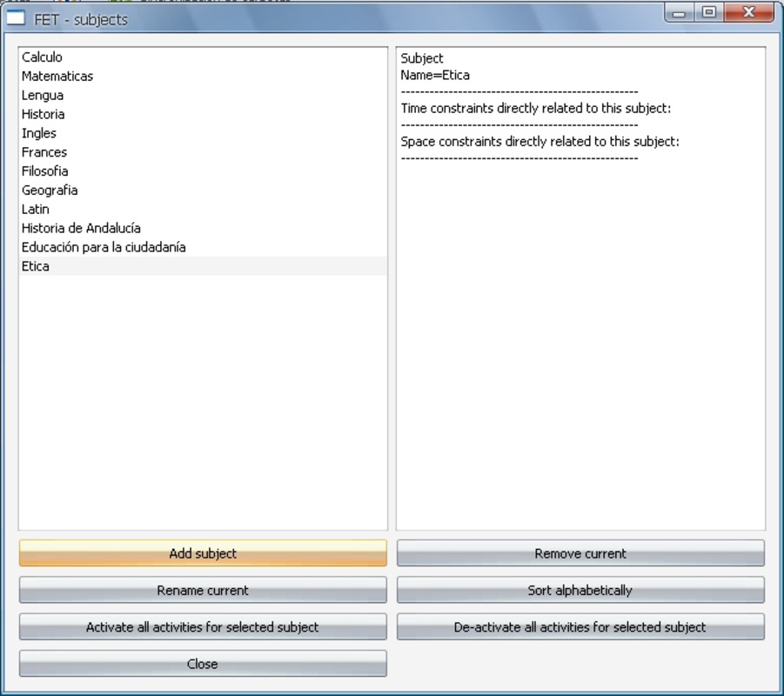Activate all activities for selected subject
This screenshot has width=784, height=696.
[203, 626]
